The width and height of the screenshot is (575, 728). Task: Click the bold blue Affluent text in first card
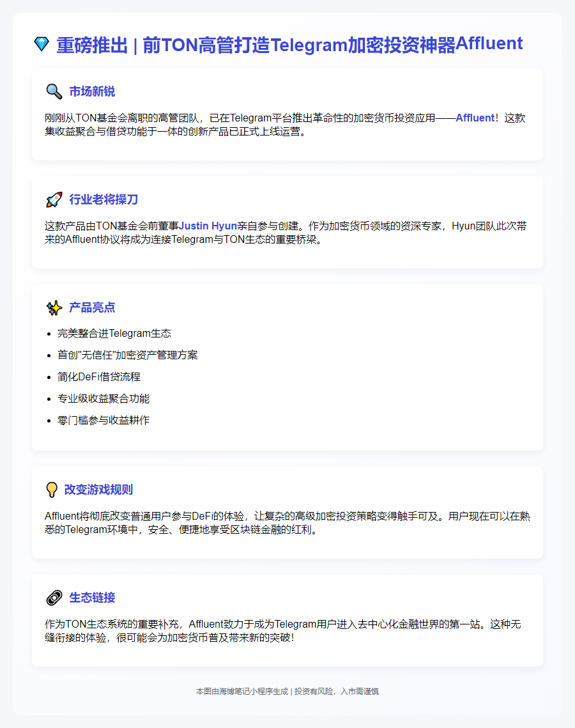[x=475, y=118]
